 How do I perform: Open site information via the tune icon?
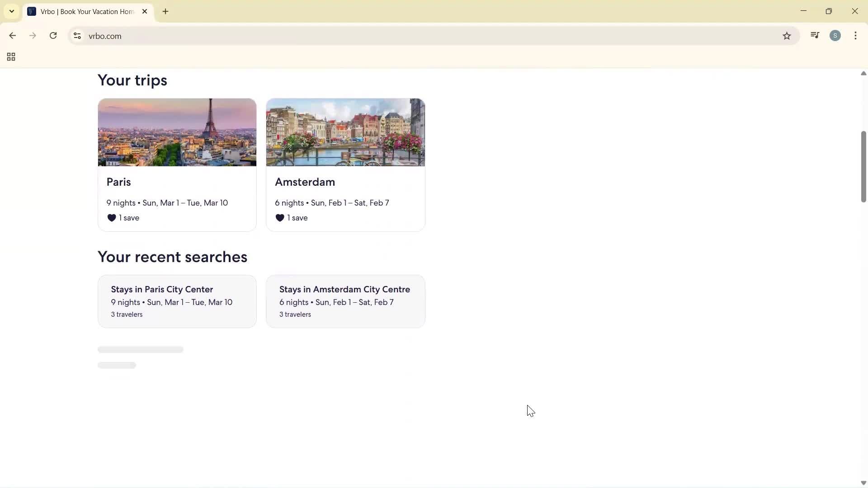[77, 36]
